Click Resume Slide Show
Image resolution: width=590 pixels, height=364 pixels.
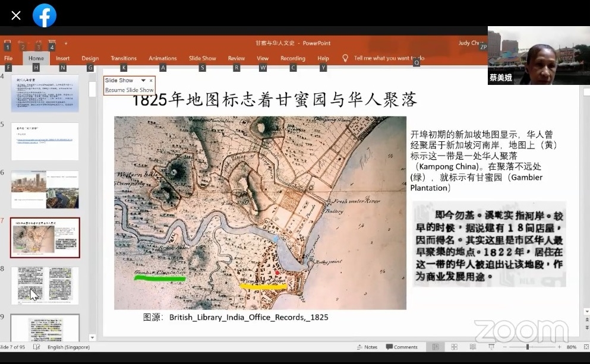coord(129,90)
